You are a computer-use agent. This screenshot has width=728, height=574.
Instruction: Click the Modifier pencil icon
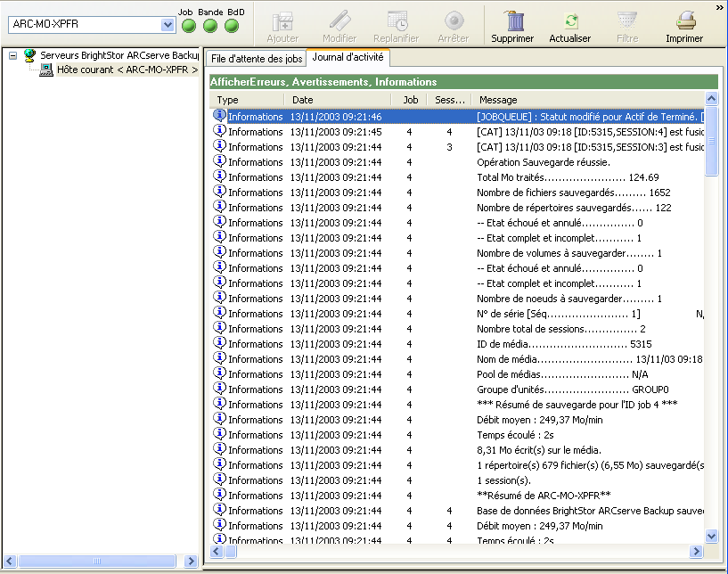click(339, 20)
